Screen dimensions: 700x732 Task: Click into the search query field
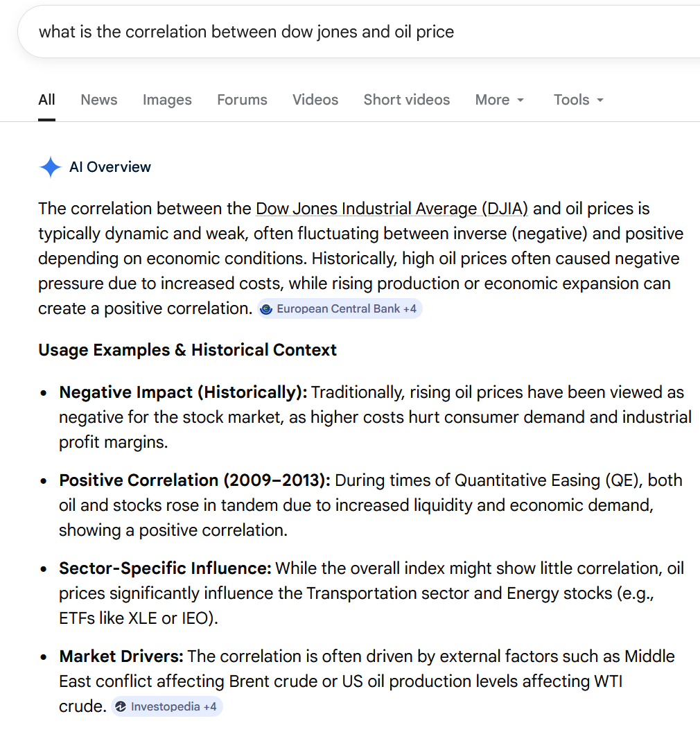click(x=347, y=32)
